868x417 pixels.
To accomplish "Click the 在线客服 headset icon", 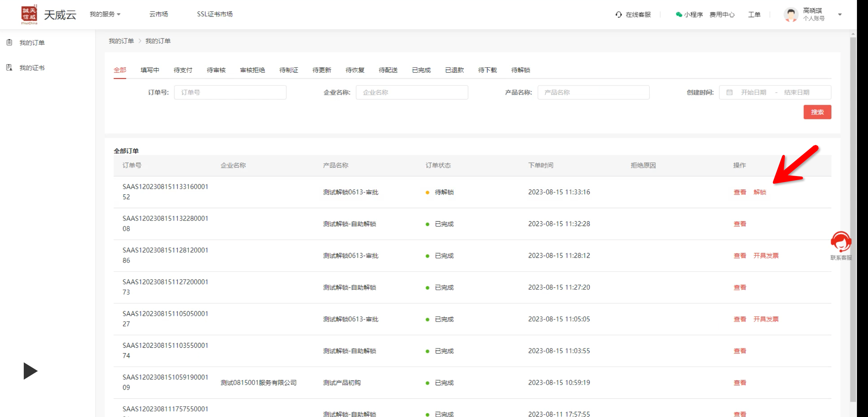I will pyautogui.click(x=618, y=14).
